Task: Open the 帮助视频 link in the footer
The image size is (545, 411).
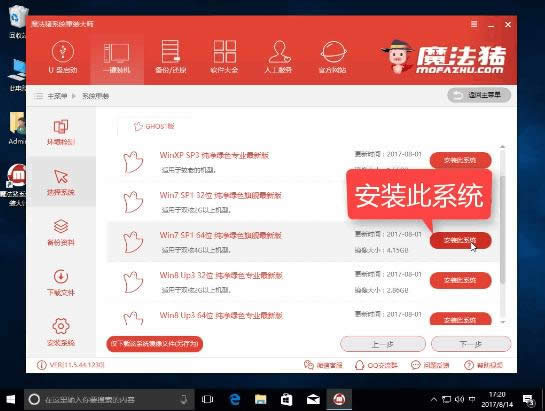Action: [x=483, y=365]
